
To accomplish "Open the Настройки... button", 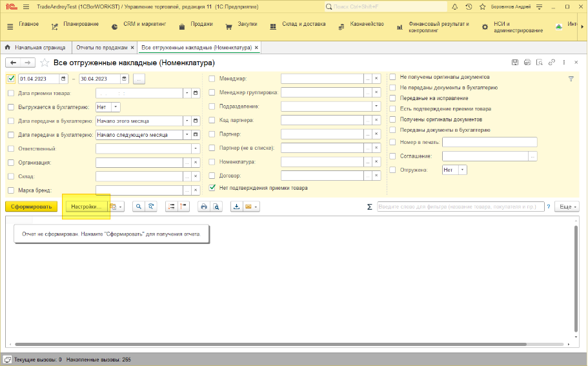I will [86, 207].
